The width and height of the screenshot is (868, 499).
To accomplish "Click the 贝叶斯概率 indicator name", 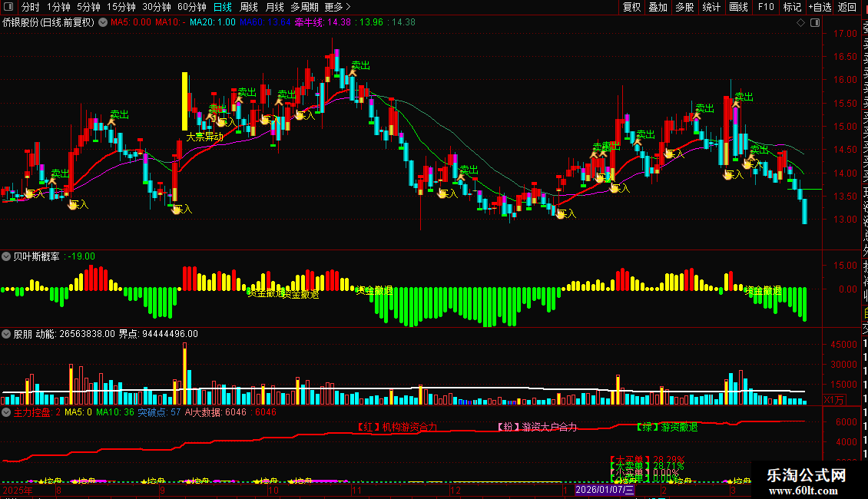I will (x=37, y=256).
